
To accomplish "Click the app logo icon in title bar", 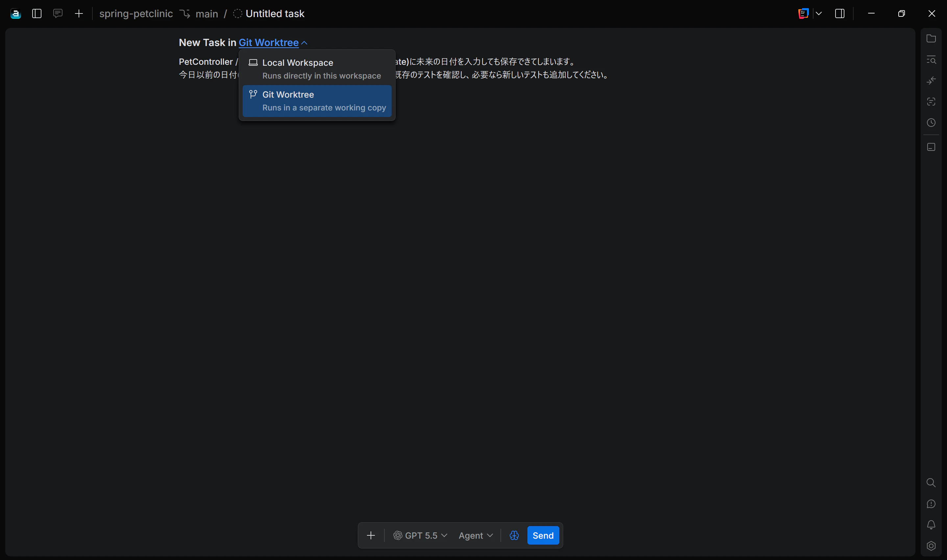I will [15, 14].
